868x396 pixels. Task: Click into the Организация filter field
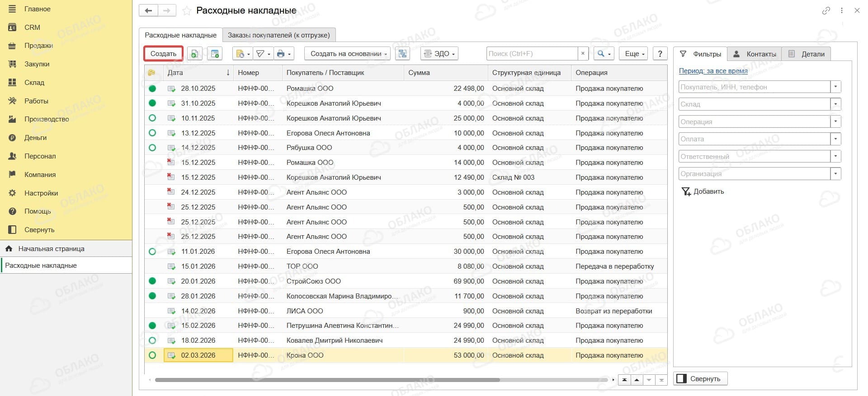[755, 174]
